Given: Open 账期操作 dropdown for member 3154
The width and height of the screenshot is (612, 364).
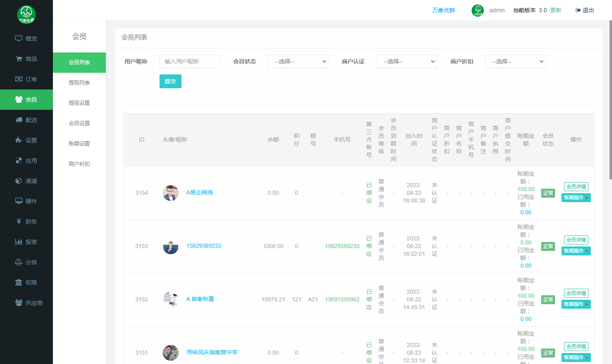Looking at the screenshot, I should pyautogui.click(x=576, y=198).
